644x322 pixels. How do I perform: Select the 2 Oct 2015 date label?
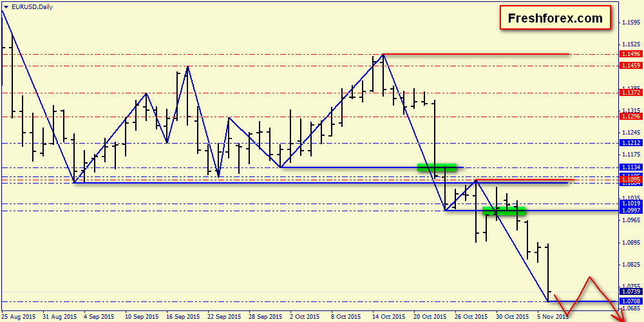[x=306, y=317]
